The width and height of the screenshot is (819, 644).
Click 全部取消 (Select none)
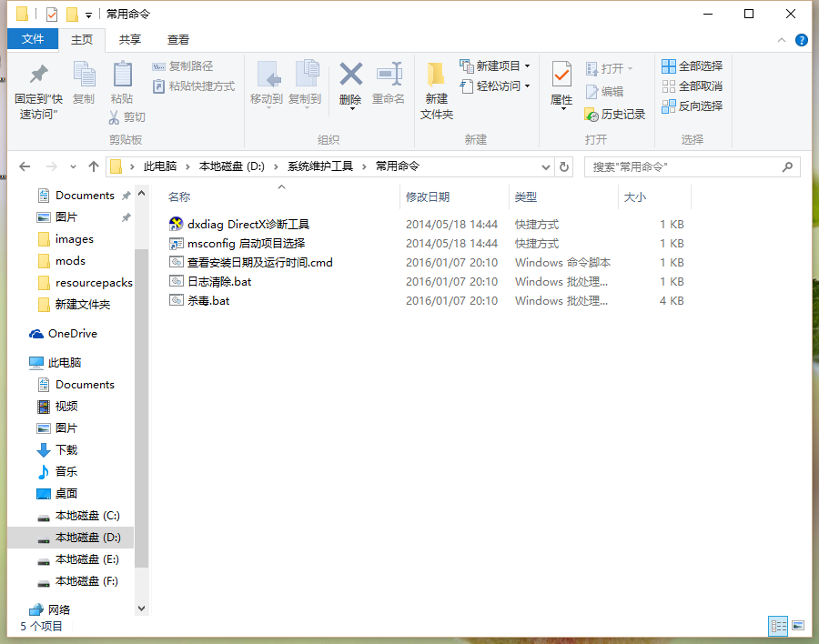coord(693,86)
